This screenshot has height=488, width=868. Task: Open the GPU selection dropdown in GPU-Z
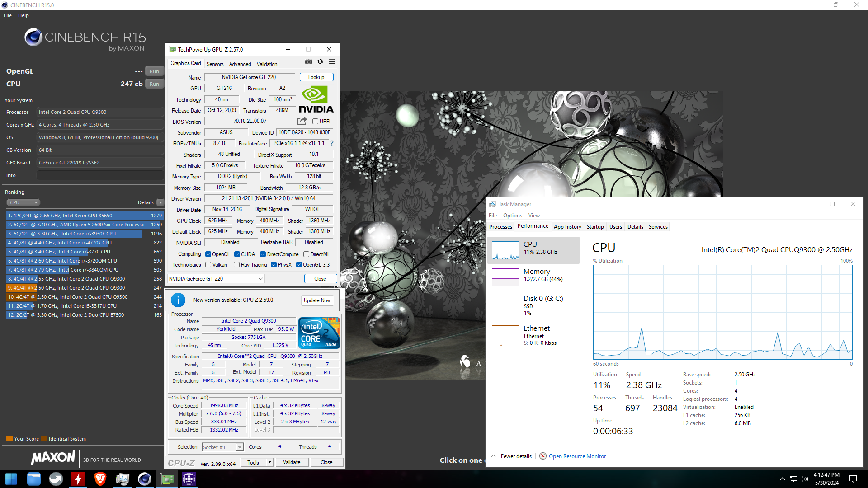pyautogui.click(x=216, y=279)
